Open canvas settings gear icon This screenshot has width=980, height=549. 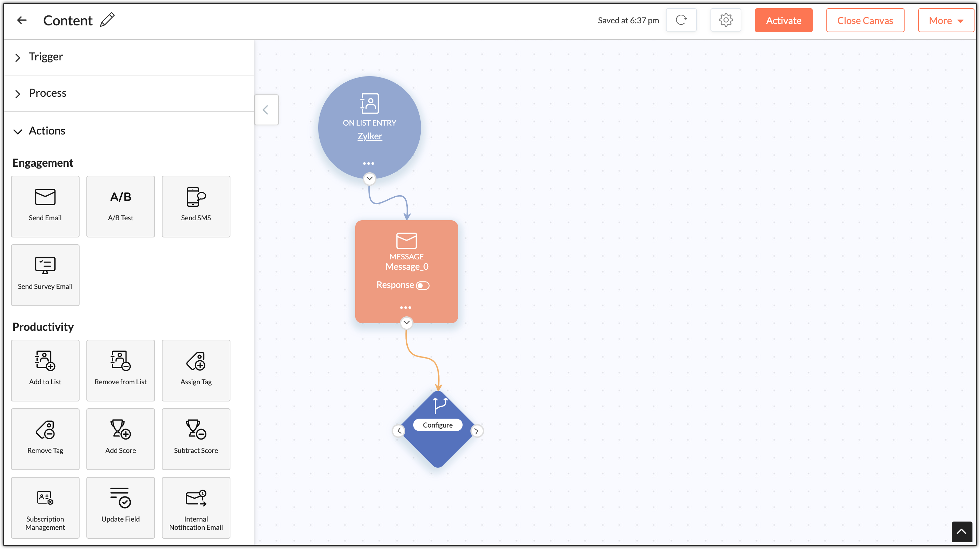(726, 20)
